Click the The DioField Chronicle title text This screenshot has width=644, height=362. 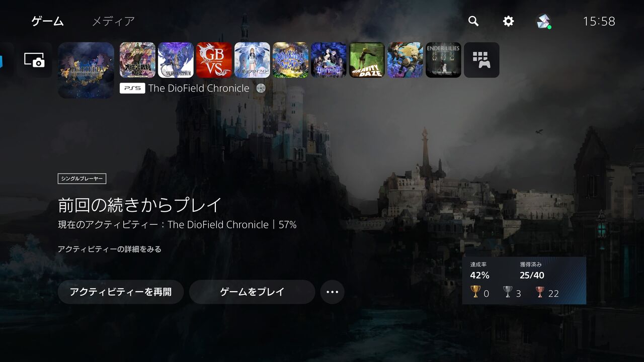pos(199,88)
